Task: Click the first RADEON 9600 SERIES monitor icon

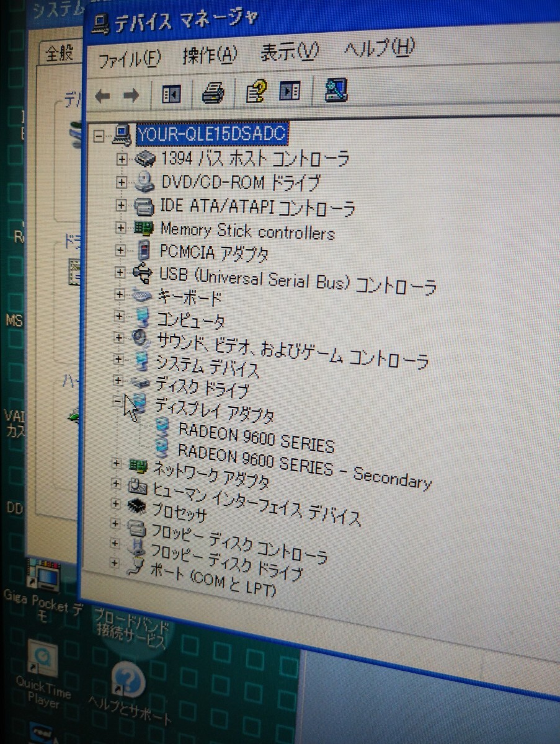Action: pyautogui.click(x=163, y=426)
